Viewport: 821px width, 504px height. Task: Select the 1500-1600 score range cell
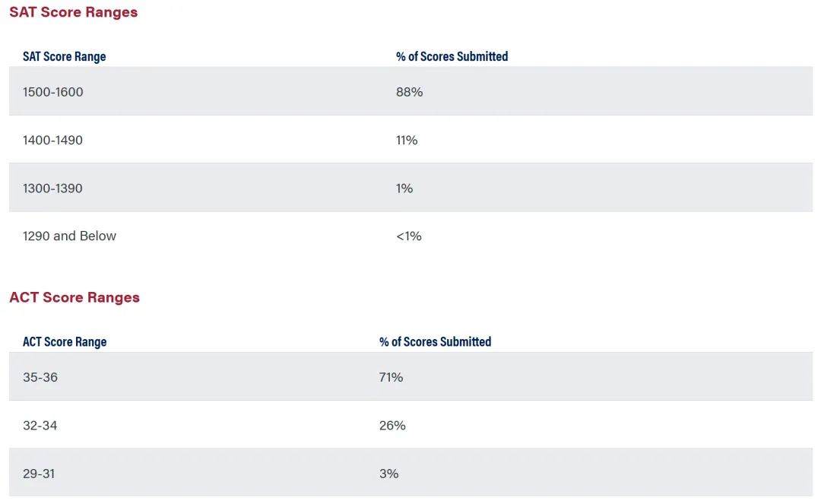pos(53,92)
